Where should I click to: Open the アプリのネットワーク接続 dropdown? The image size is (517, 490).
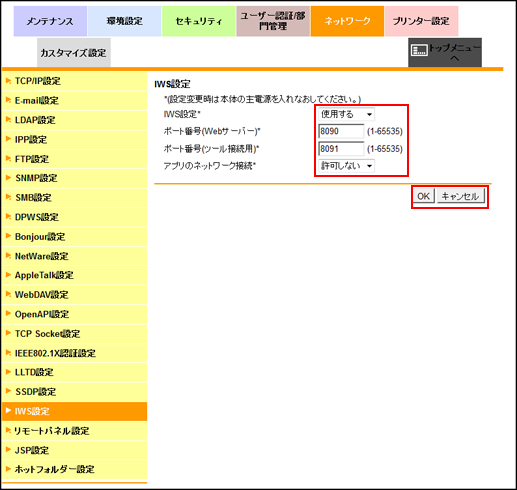[x=346, y=166]
